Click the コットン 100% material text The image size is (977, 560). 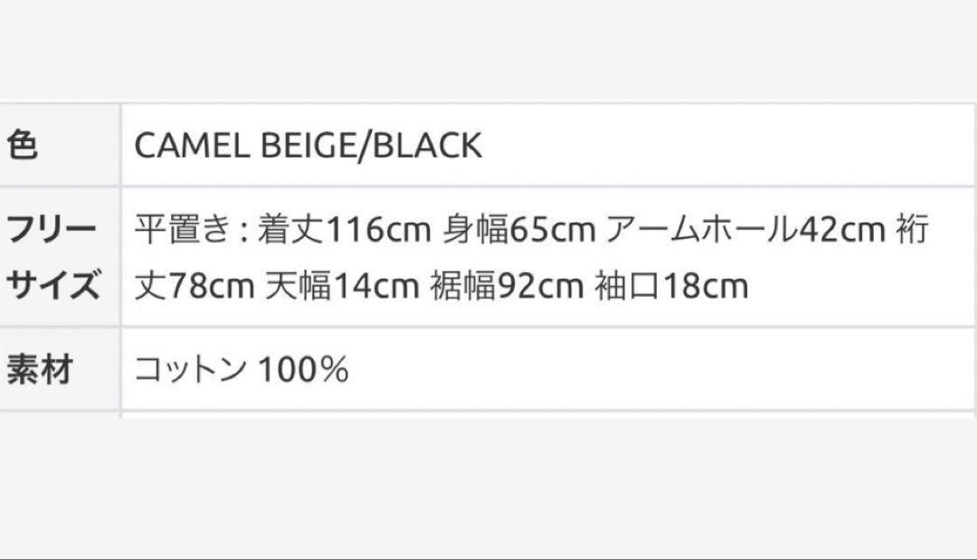pos(242,369)
